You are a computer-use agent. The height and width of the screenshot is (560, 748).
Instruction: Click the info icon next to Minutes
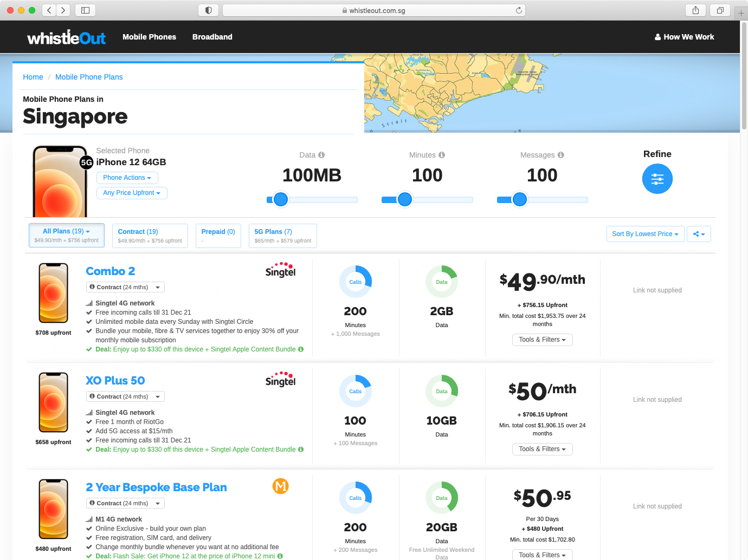click(442, 155)
